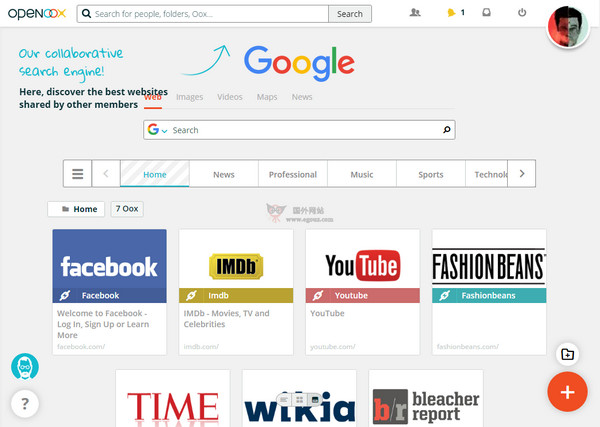Select the Technology category tab

[x=487, y=174]
